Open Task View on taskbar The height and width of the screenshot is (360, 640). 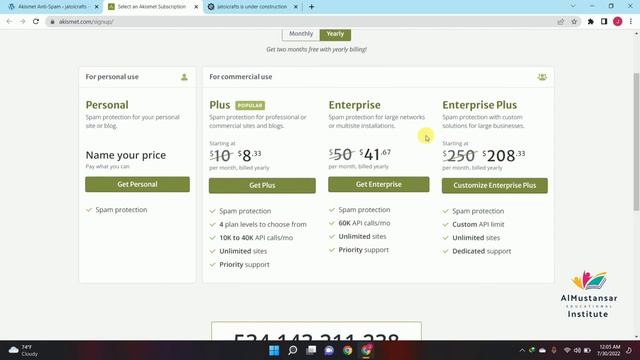click(311, 350)
